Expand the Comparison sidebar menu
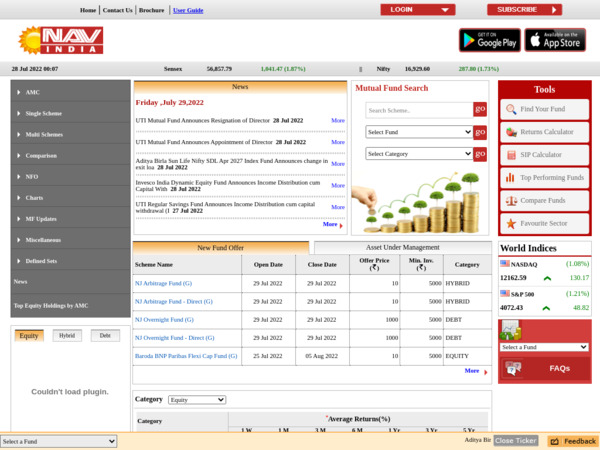 click(70, 155)
